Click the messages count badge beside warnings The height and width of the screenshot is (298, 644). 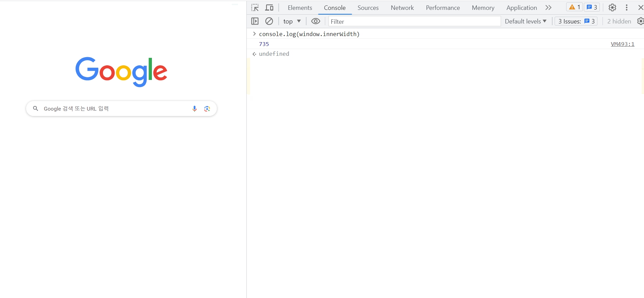[592, 7]
